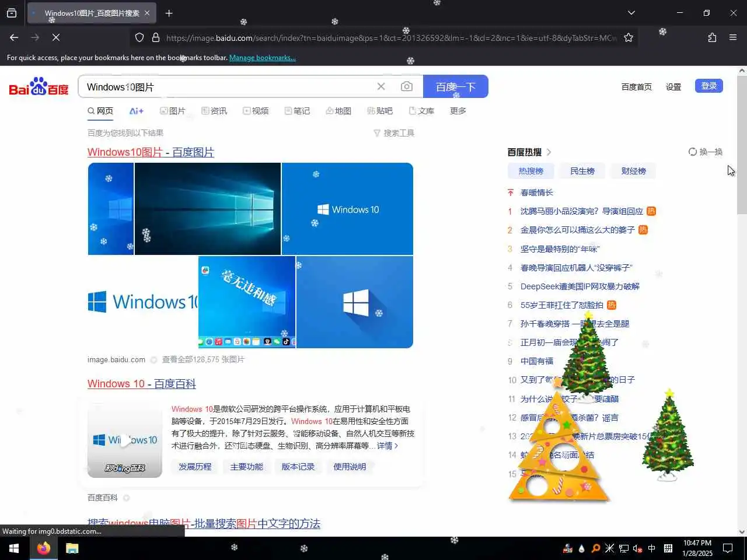The width and height of the screenshot is (747, 560).
Task: Clear the search box with the X icon
Action: [381, 86]
